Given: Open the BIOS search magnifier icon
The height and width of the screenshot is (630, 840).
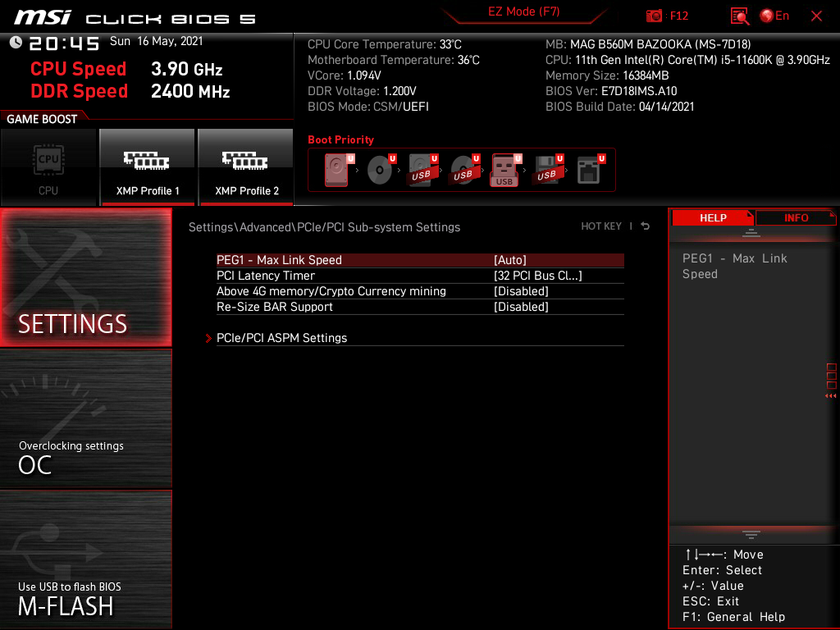Looking at the screenshot, I should coord(740,16).
